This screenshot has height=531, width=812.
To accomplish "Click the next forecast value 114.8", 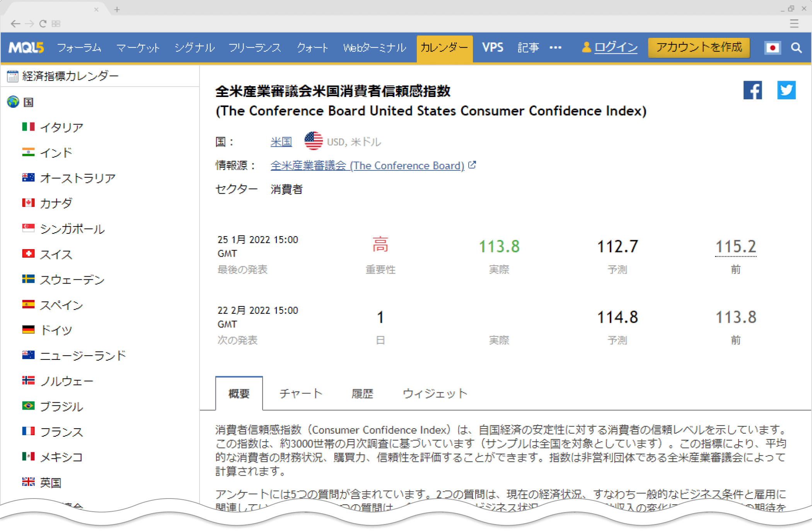I will (618, 317).
